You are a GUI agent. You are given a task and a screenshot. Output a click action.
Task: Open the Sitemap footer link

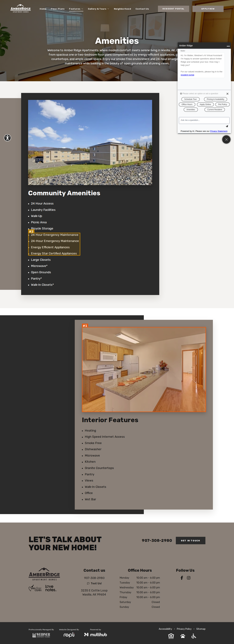click(201, 629)
